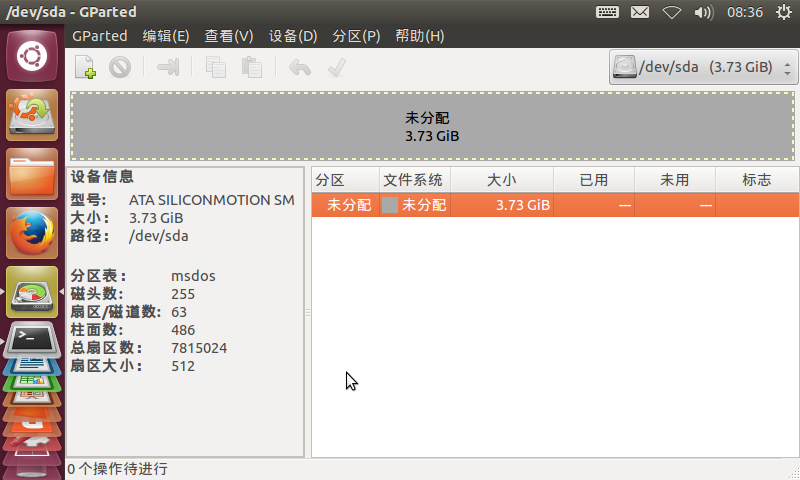Open the mail messaging indicator
The width and height of the screenshot is (800, 480).
click(x=640, y=12)
